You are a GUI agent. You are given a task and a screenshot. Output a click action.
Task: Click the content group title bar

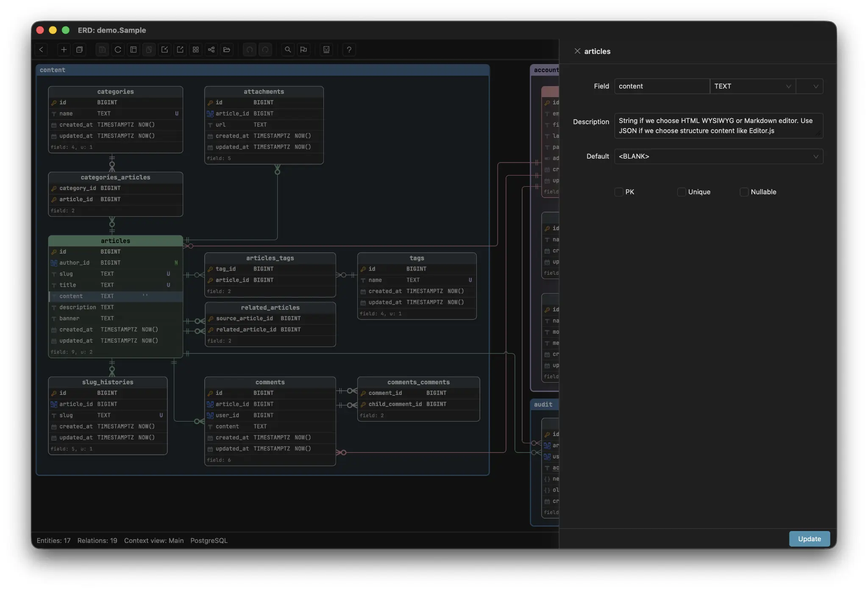click(263, 70)
